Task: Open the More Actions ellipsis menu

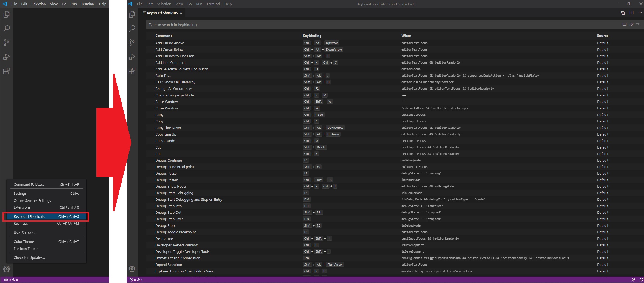Action: coord(640,13)
